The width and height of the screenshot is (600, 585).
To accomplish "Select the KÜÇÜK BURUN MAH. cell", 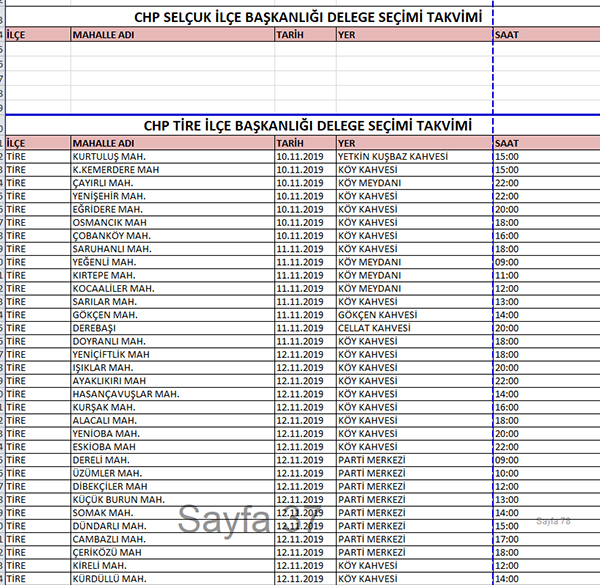I will 173,500.
